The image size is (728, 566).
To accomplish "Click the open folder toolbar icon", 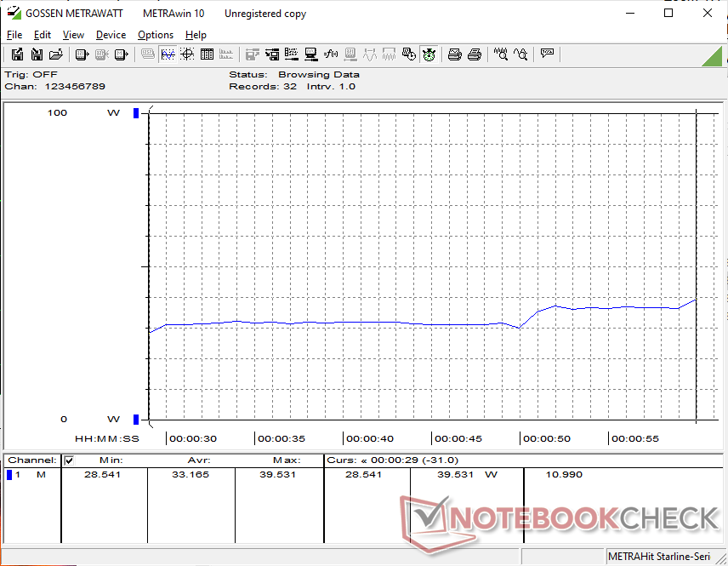I will click(x=56, y=54).
